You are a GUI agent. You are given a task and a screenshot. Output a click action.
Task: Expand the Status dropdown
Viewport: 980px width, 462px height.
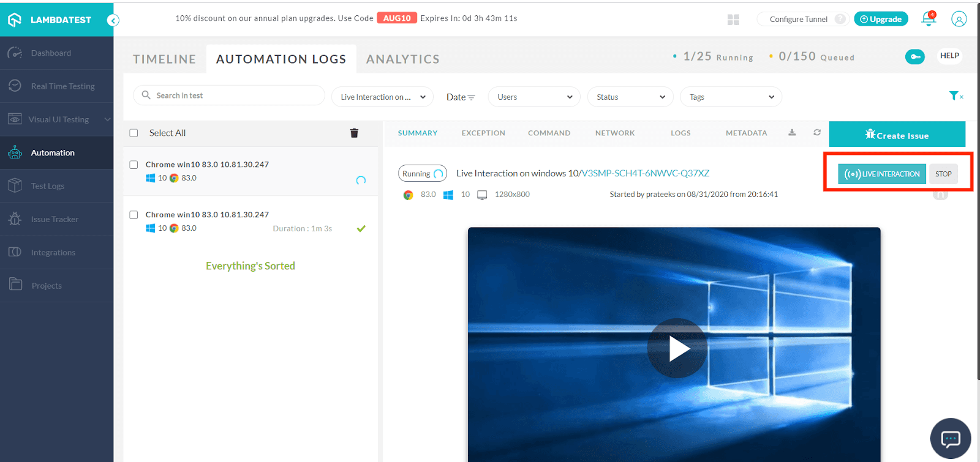(x=630, y=97)
